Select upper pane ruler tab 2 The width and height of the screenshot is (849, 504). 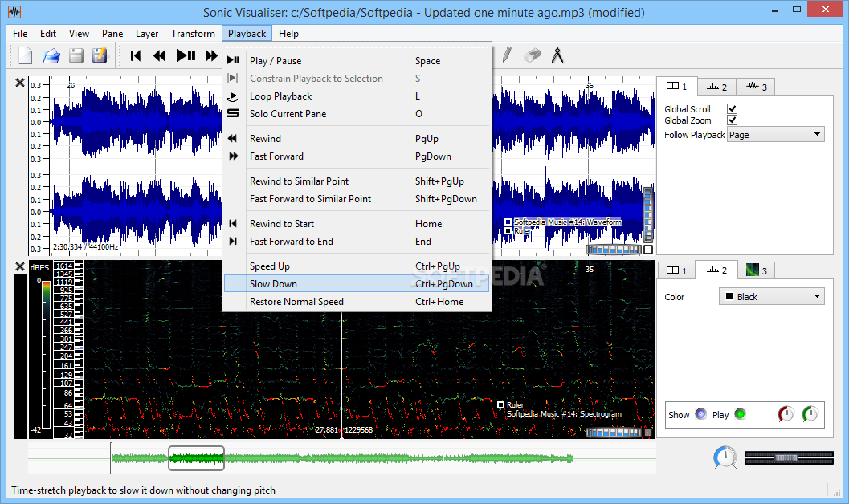[717, 87]
